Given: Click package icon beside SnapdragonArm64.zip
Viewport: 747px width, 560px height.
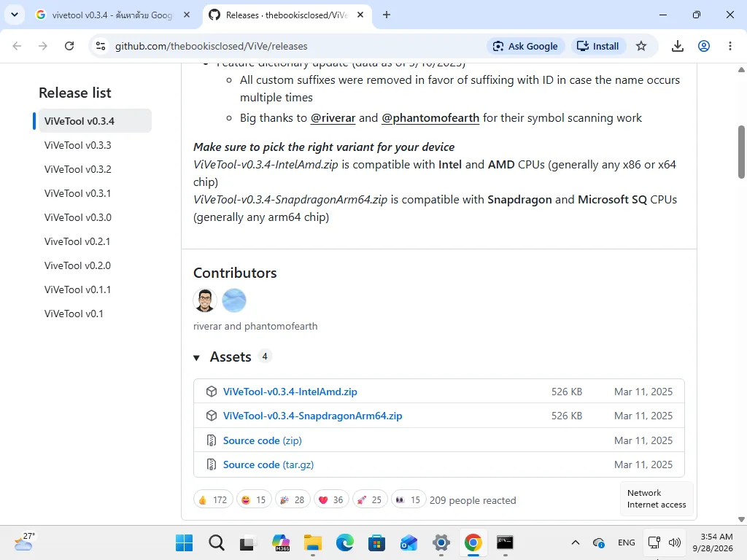Looking at the screenshot, I should 211,416.
